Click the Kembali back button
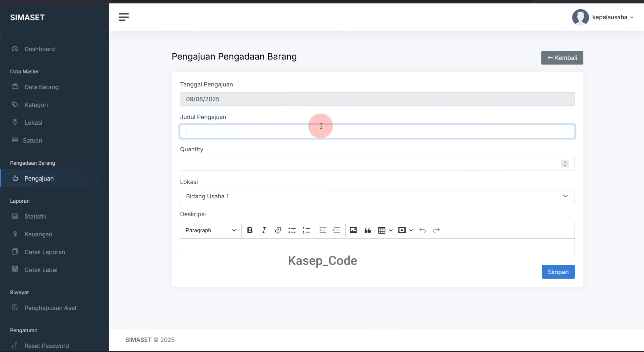The height and width of the screenshot is (352, 644). click(x=562, y=58)
